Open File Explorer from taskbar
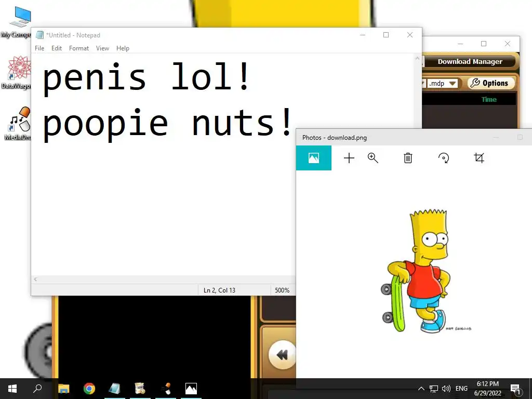This screenshot has height=399, width=532. [x=63, y=389]
